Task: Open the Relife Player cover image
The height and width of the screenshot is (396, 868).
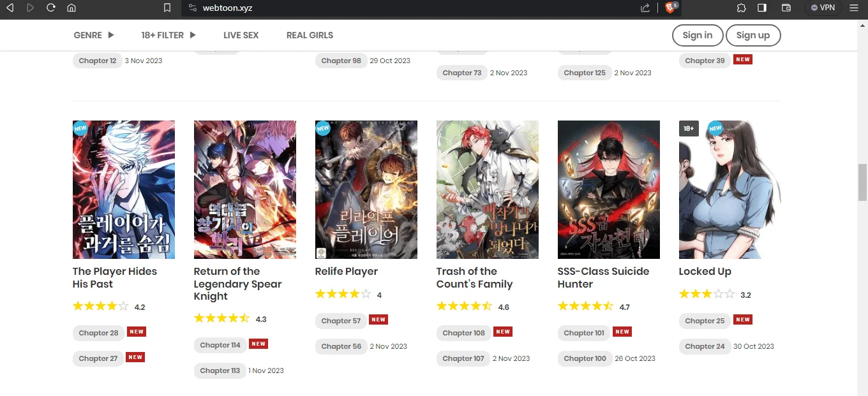Action: tap(366, 189)
